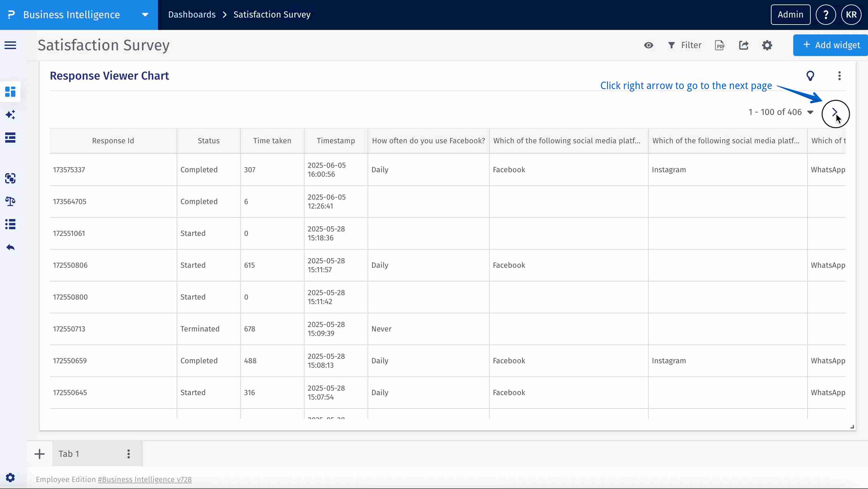Go to next page with right arrow

(835, 113)
